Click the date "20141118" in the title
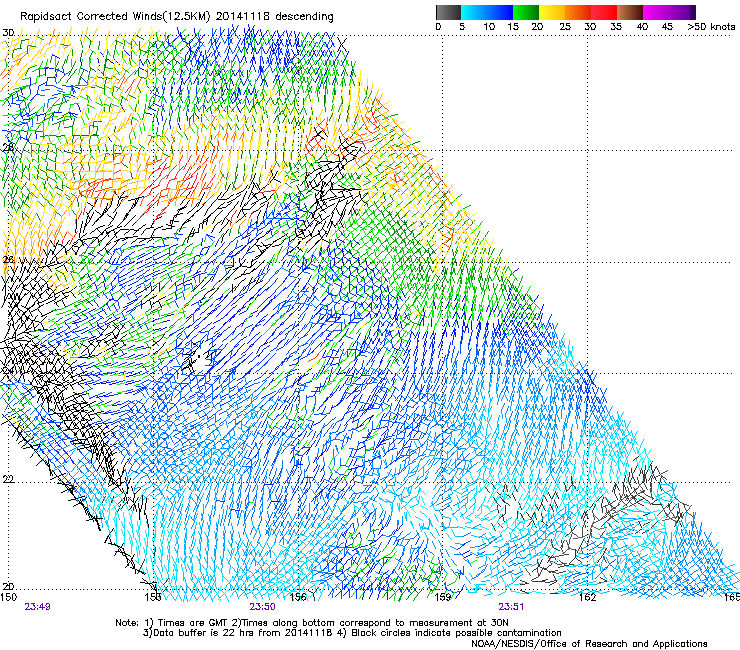 243,17
